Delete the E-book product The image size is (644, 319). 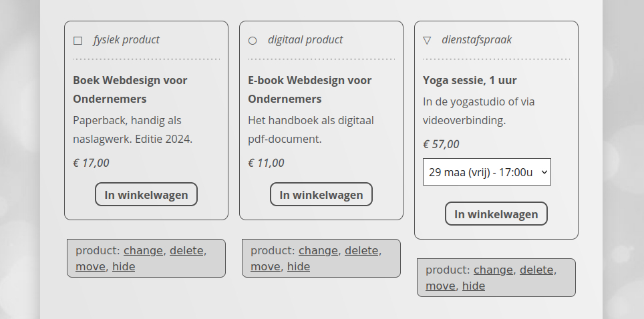coord(361,251)
